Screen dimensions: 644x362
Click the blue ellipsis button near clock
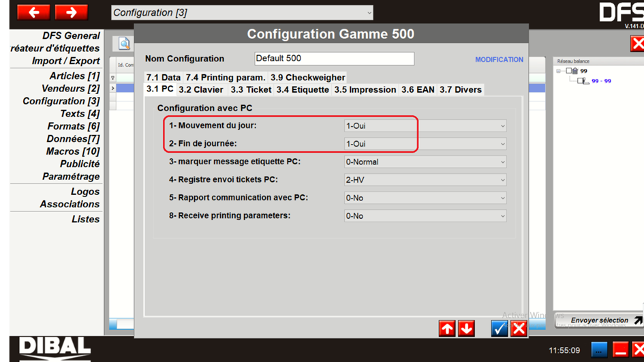(599, 350)
